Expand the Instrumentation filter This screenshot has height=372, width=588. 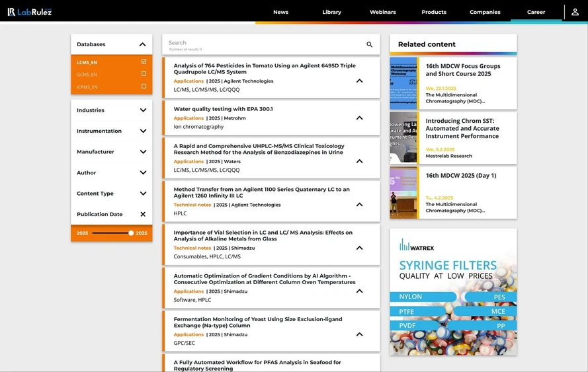143,131
